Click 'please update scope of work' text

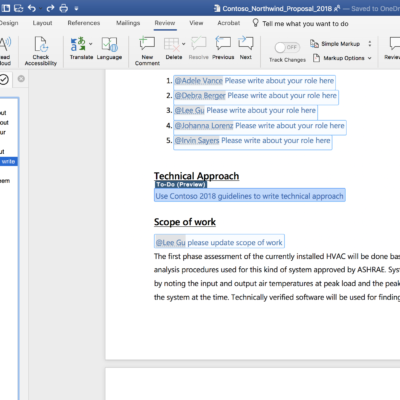[235, 242]
